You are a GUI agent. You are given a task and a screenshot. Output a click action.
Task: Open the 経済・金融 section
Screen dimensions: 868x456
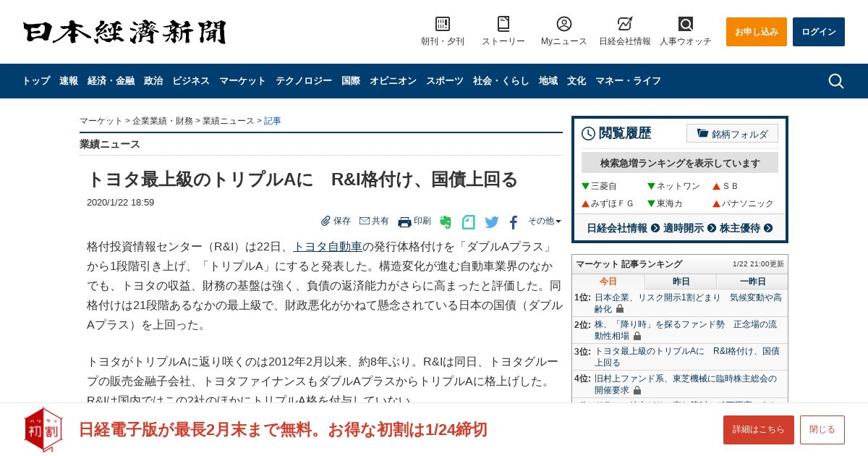coord(111,81)
